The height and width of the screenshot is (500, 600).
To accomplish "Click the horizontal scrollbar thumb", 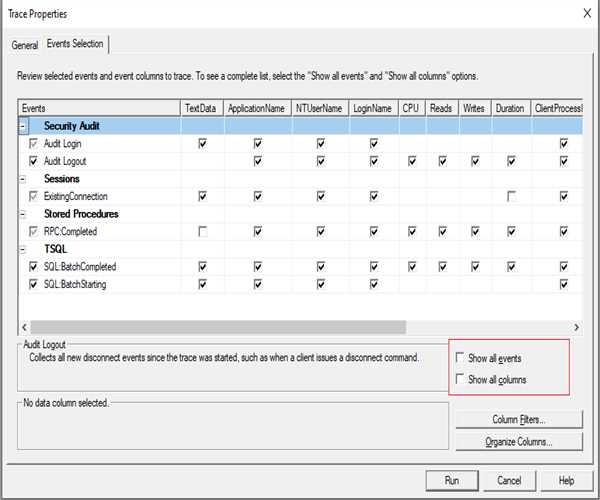I will coord(218,327).
